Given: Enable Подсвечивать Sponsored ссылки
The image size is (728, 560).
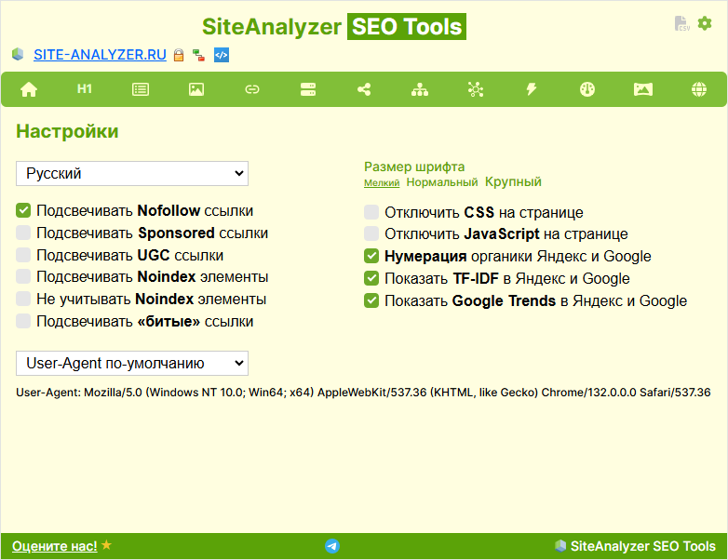Looking at the screenshot, I should [x=23, y=233].
